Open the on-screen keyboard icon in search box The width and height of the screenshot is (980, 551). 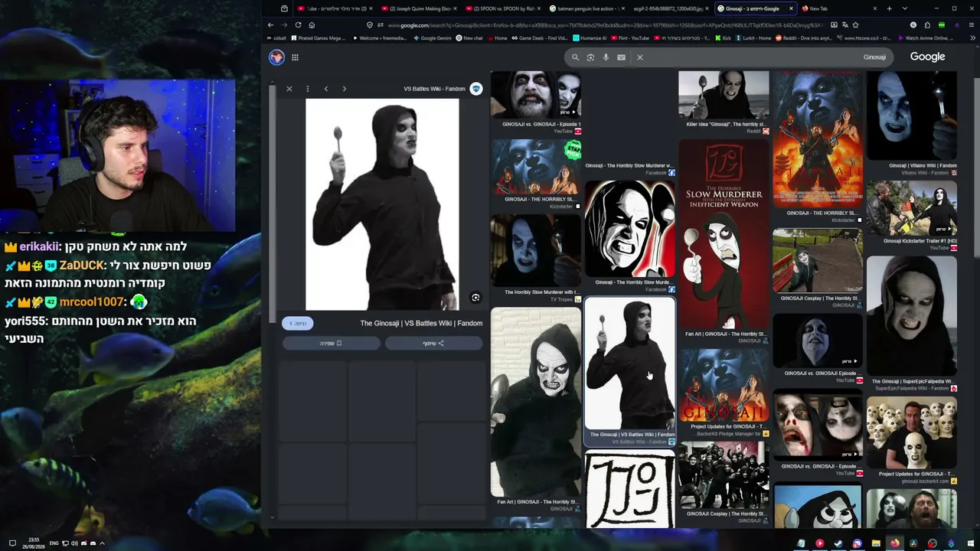coord(621,57)
